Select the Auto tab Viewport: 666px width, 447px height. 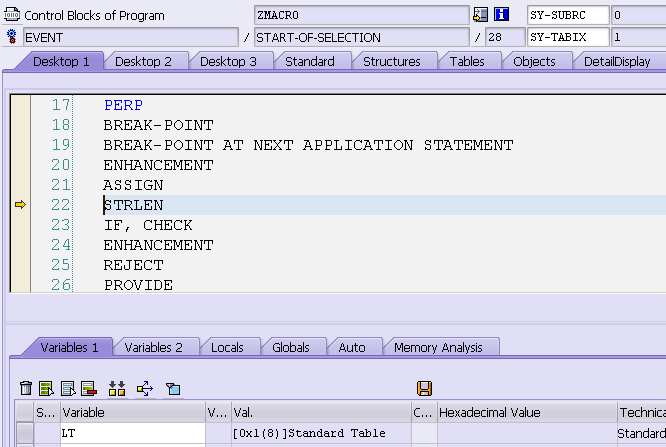tap(352, 348)
